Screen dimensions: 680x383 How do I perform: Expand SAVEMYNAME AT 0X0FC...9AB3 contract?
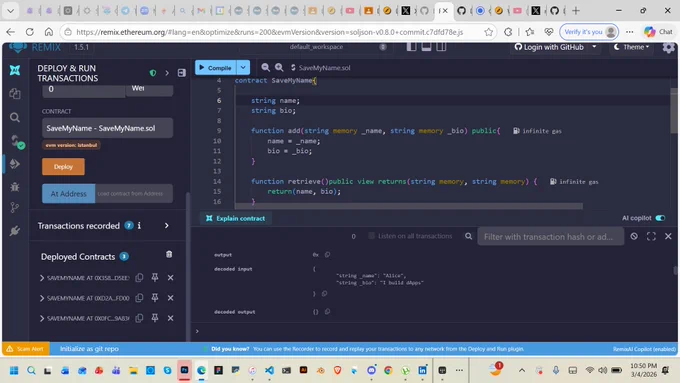coord(42,319)
